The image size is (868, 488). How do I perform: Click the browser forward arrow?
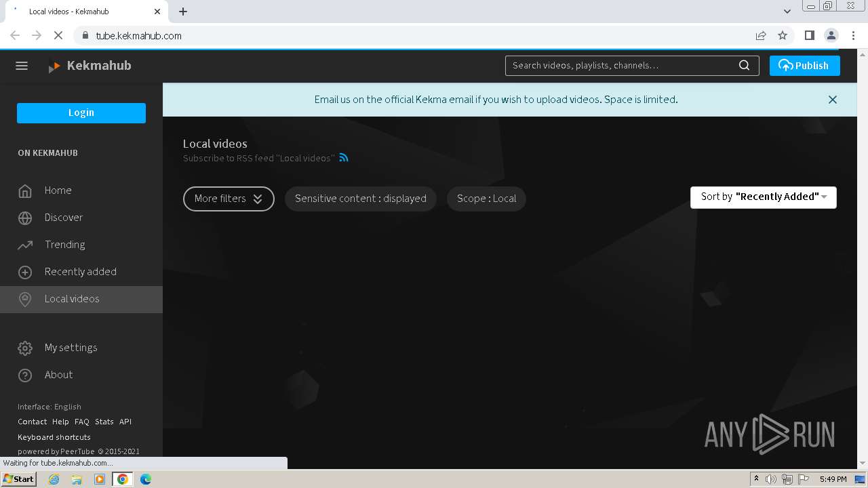(37, 36)
